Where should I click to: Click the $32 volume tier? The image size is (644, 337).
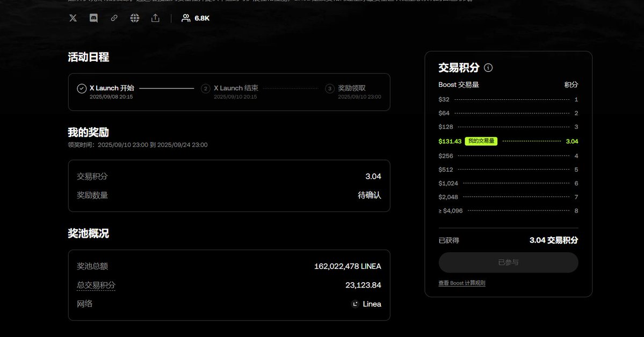click(444, 99)
